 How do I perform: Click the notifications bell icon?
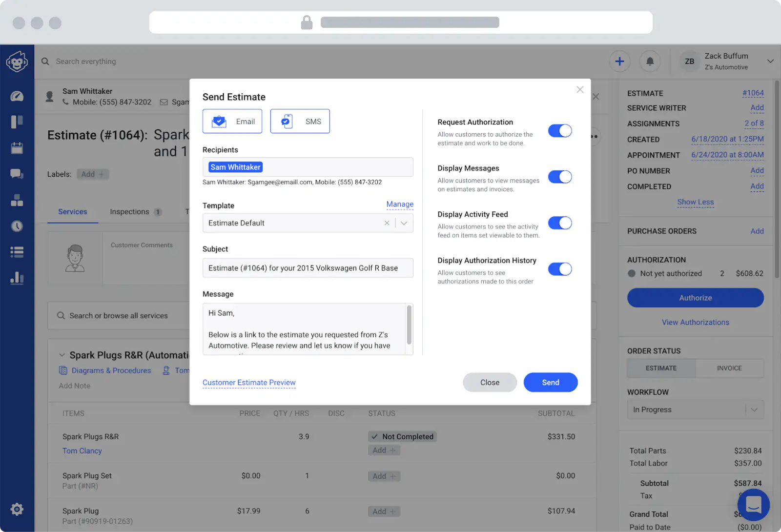coord(650,61)
